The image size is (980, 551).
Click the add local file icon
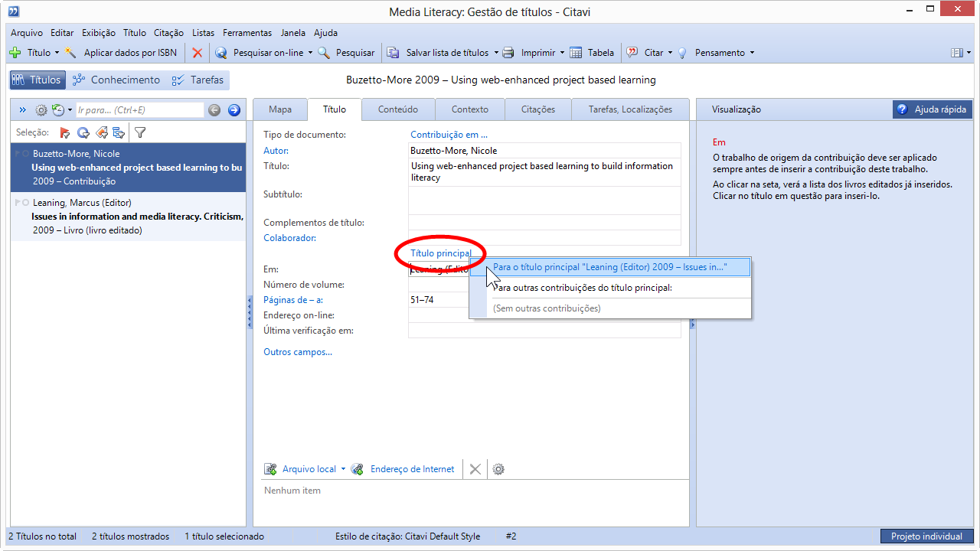(270, 469)
